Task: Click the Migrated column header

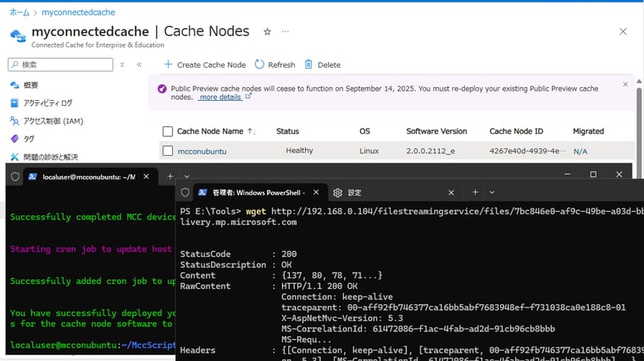Action: (588, 131)
